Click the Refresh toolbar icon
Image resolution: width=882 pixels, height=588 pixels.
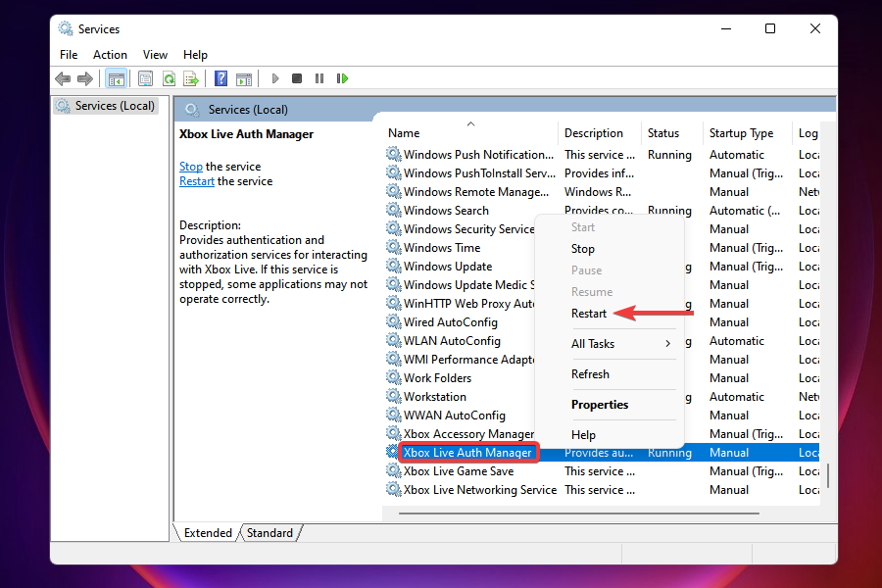169,78
